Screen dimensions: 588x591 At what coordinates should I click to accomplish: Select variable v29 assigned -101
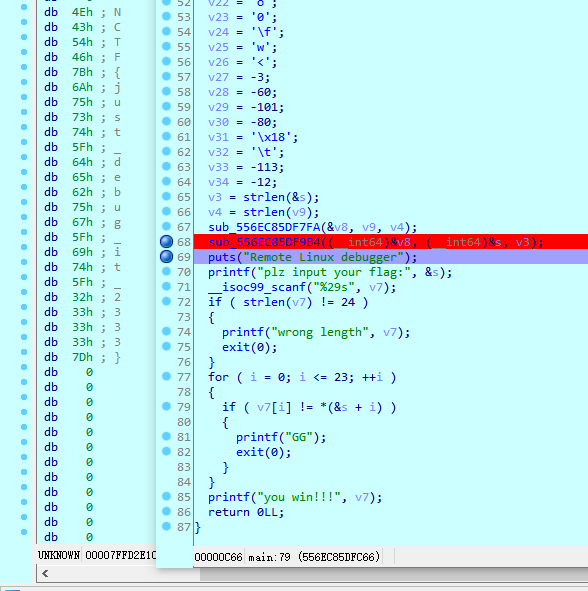pos(218,107)
